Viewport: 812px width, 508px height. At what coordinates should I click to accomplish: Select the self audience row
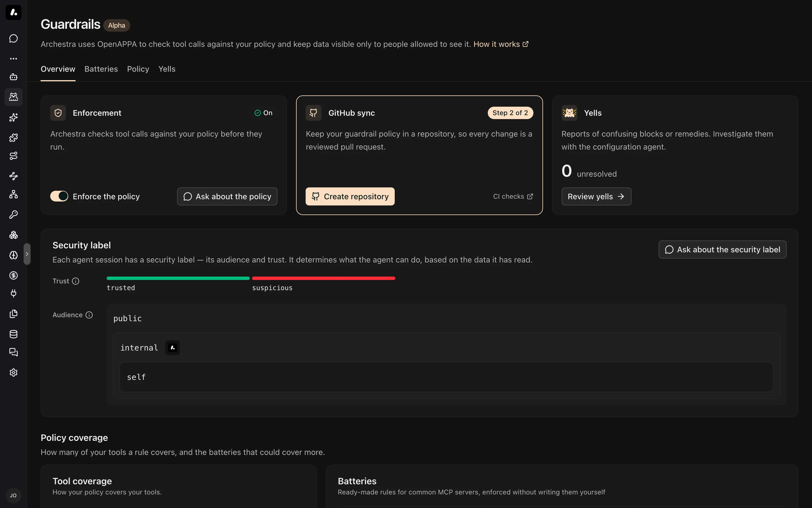pos(446,377)
